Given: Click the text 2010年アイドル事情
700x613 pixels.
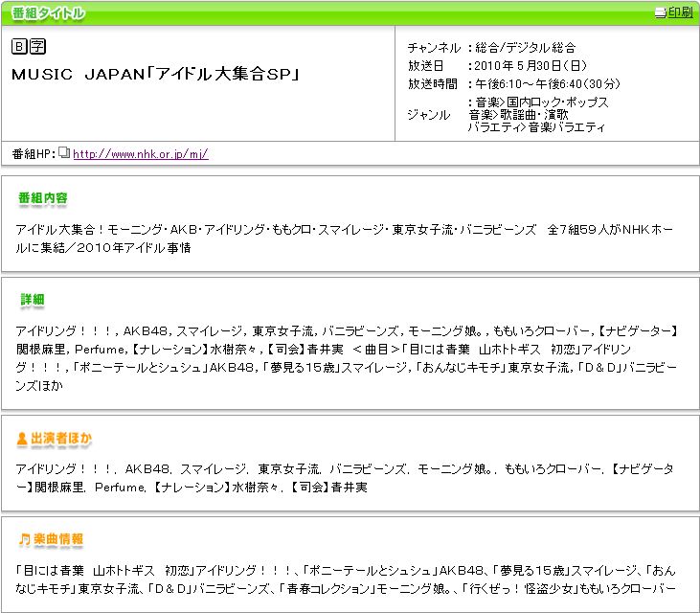Looking at the screenshot, I should click(x=134, y=248).
